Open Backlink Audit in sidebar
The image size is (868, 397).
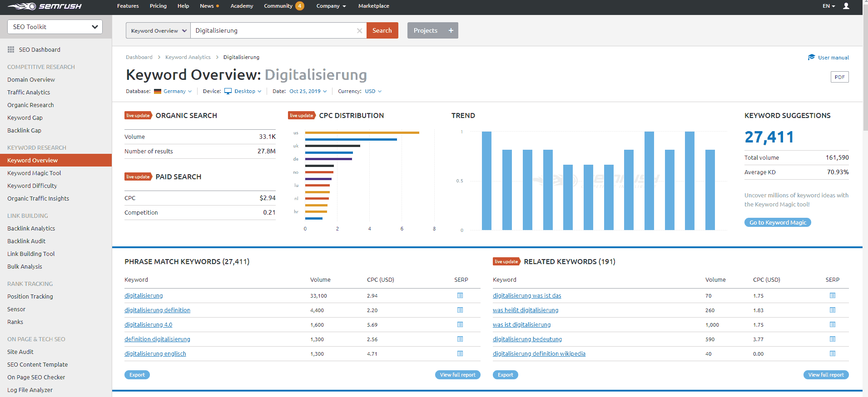point(26,241)
